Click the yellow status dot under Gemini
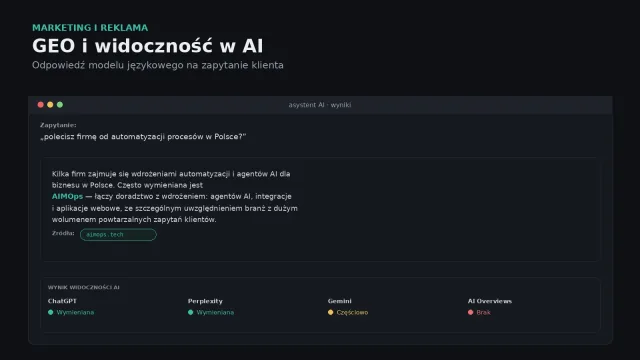 (x=331, y=312)
